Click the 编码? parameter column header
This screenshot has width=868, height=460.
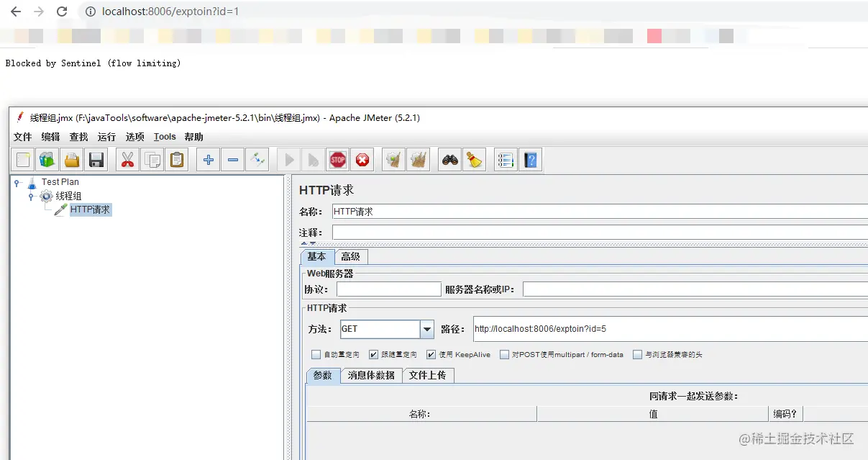786,414
